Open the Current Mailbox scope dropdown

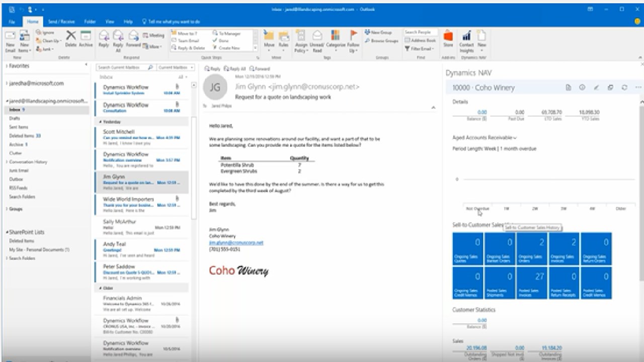point(176,67)
